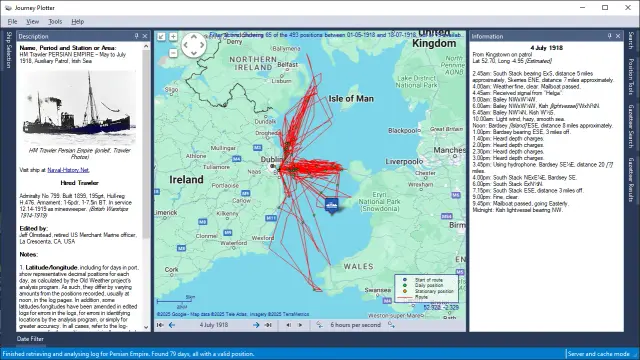Decrease animation speed
Screen dimensions: 640x360
pyautogui.click(x=319, y=325)
